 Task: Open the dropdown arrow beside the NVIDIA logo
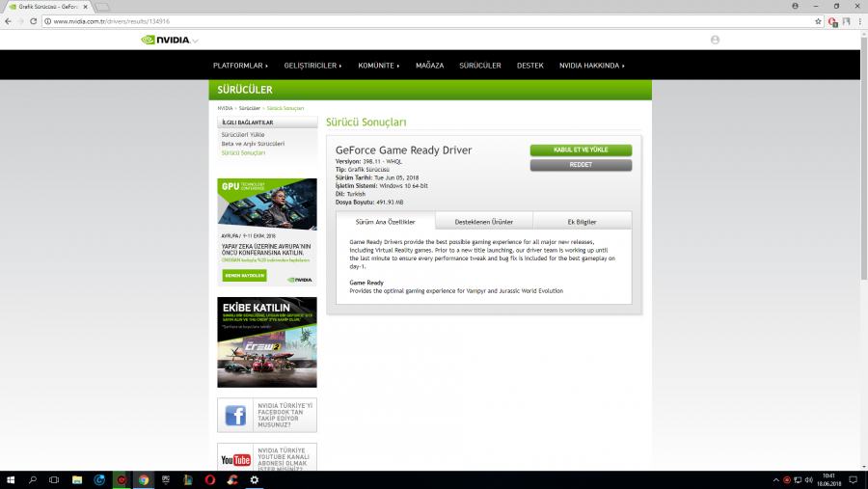[196, 41]
